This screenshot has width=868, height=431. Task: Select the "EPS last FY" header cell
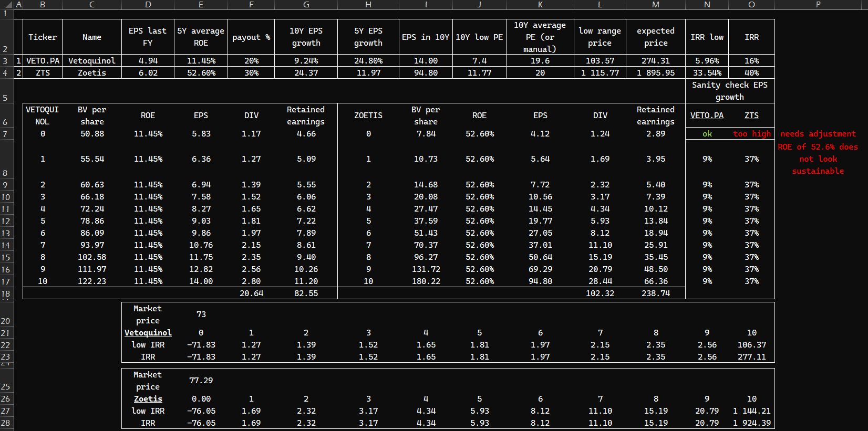coord(148,37)
